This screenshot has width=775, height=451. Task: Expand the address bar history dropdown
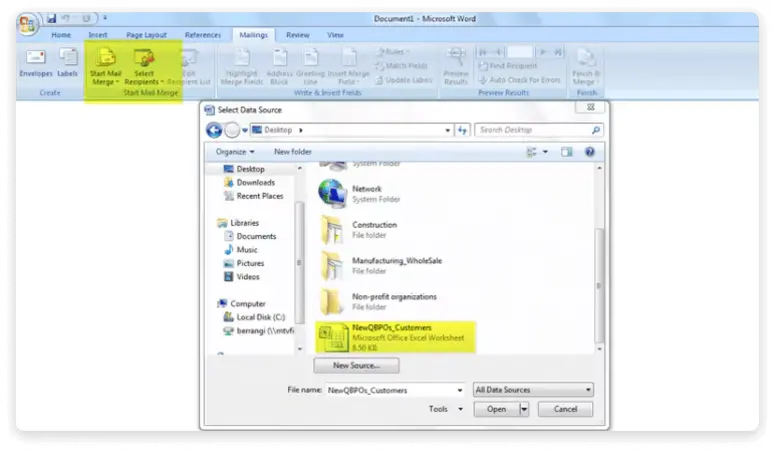point(448,130)
